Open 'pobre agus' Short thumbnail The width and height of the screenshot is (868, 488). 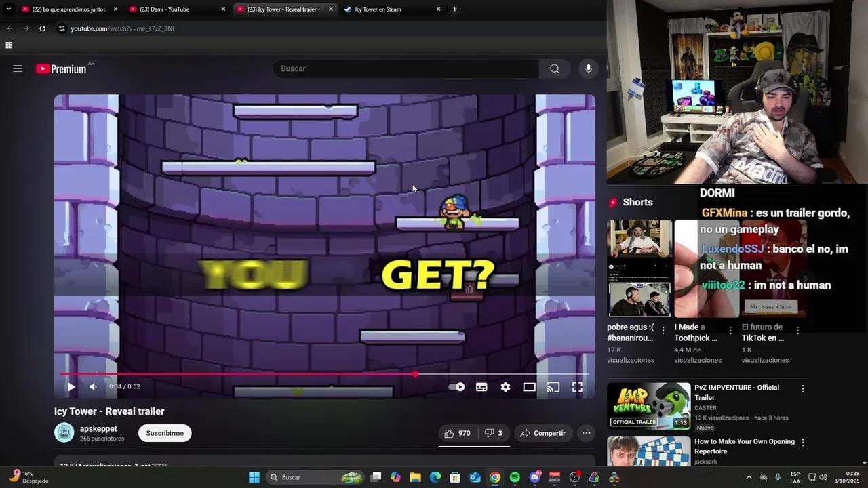tap(639, 268)
